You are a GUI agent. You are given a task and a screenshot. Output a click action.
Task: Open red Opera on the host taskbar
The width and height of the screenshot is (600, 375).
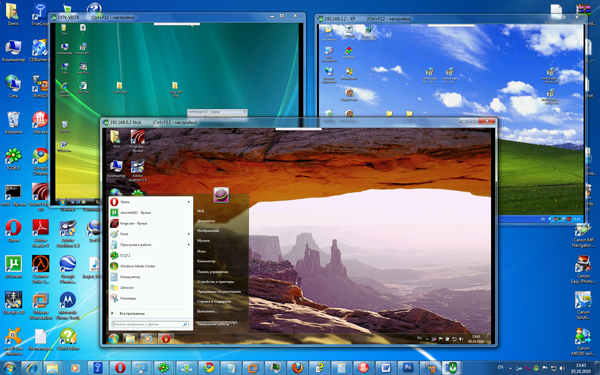click(120, 368)
